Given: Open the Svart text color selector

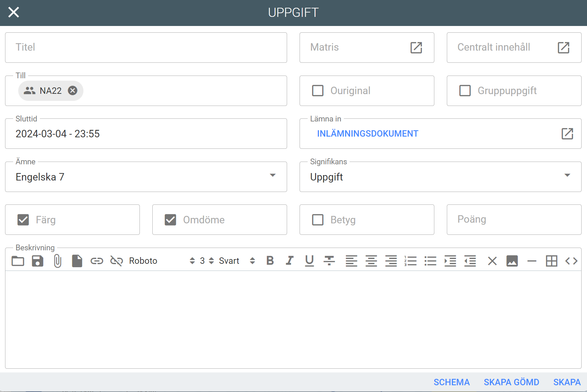Looking at the screenshot, I should 236,261.
